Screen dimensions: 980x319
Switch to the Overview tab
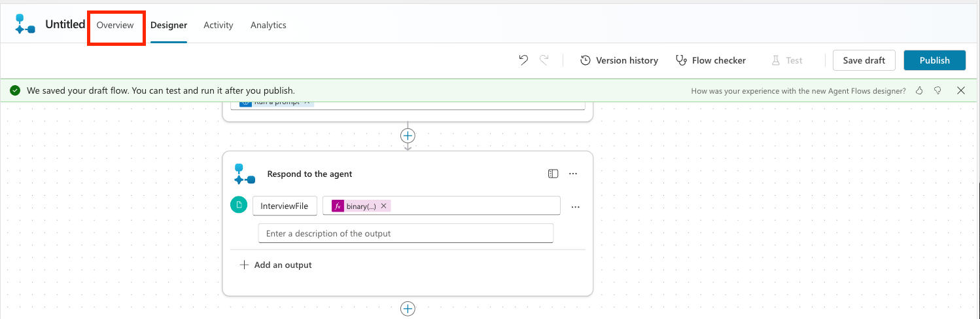coord(115,25)
